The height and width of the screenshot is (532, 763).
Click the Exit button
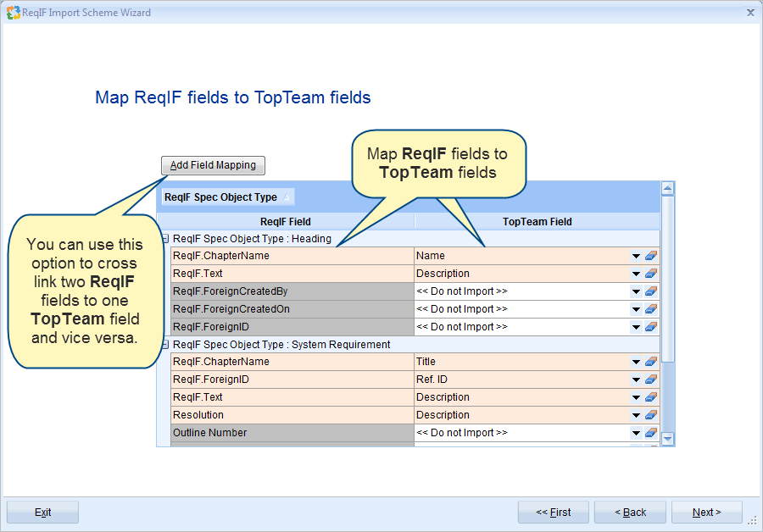[x=43, y=512]
